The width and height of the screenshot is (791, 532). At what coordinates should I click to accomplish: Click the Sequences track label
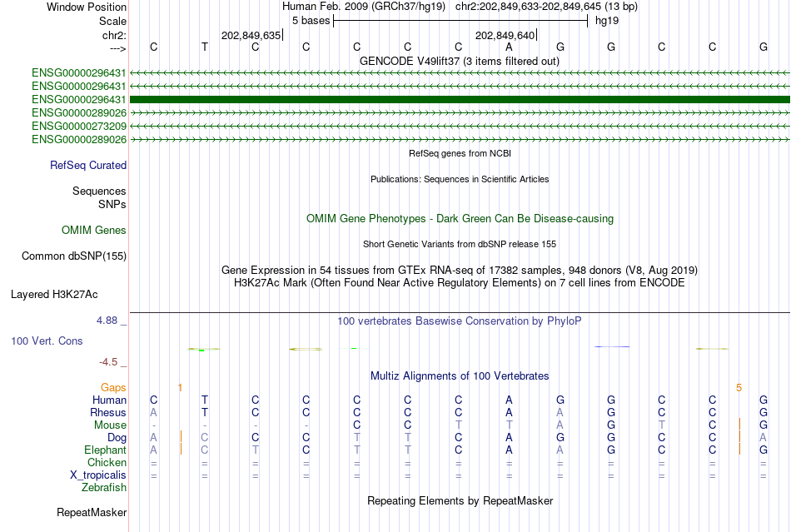(x=99, y=191)
